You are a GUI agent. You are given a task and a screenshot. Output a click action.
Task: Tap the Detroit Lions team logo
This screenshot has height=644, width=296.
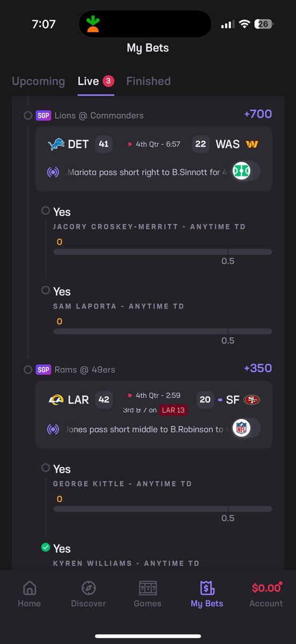56,144
